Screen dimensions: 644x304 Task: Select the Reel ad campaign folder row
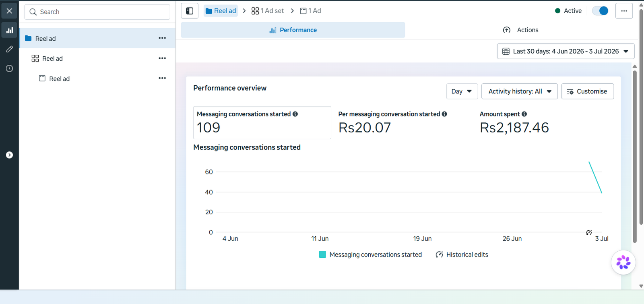click(97, 38)
